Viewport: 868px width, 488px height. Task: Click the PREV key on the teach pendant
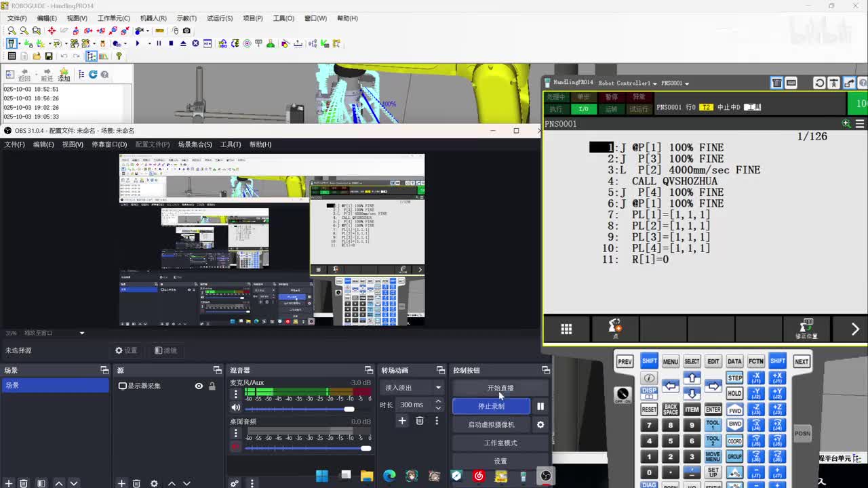click(625, 361)
